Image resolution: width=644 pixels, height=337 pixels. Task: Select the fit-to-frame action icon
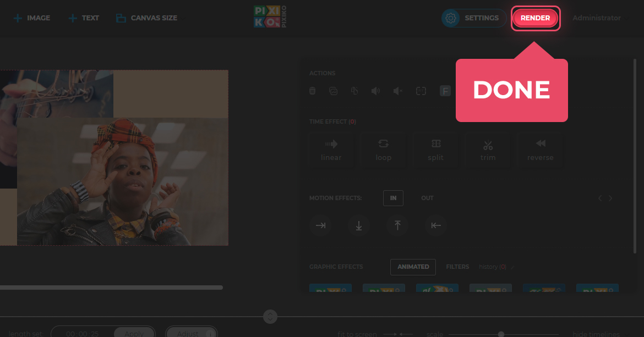(421, 91)
